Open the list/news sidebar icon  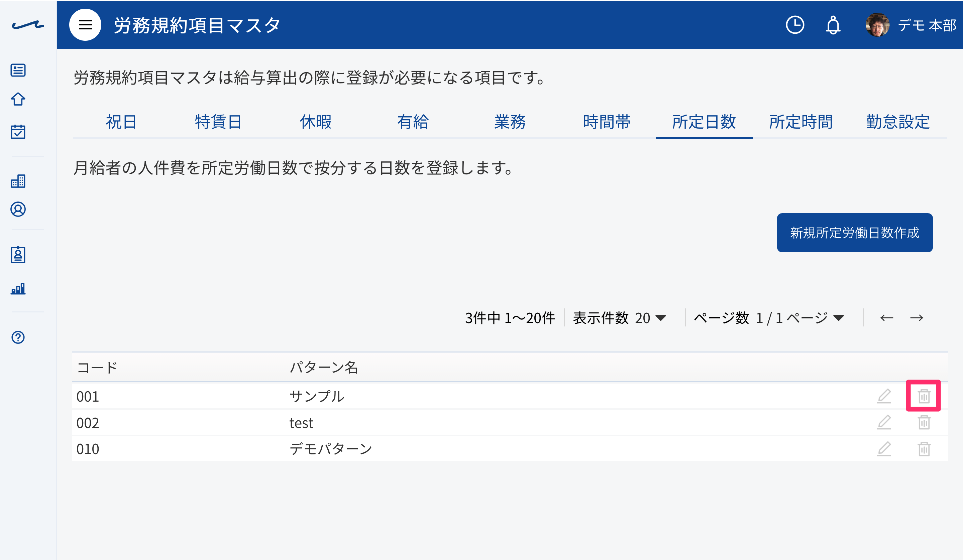pos(18,70)
